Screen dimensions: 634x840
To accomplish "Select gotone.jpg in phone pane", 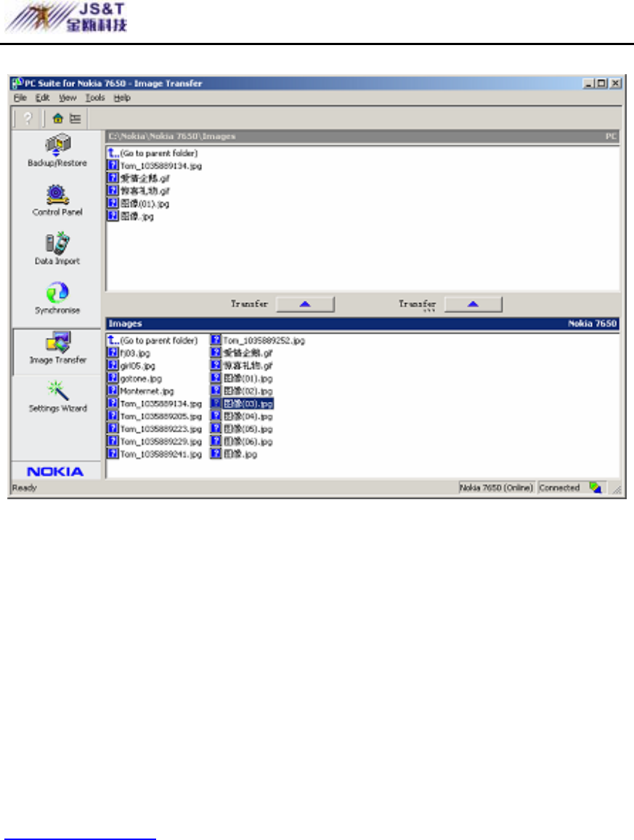I will coord(135,379).
